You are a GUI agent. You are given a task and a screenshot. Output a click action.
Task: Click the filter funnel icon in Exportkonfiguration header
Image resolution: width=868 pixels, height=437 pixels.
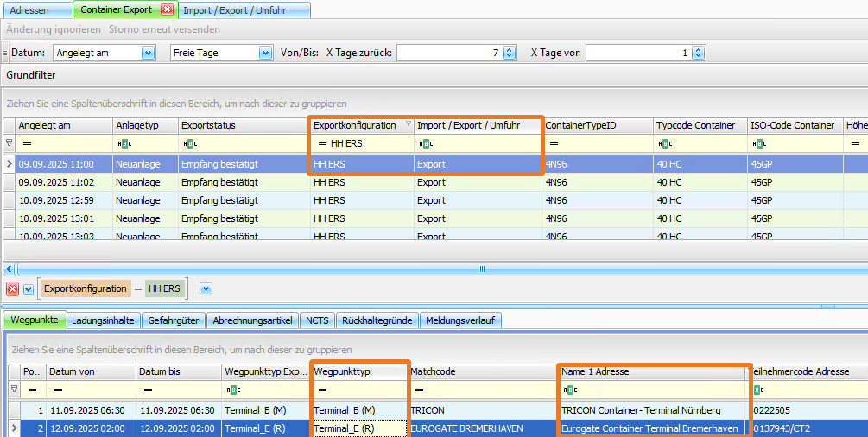click(408, 125)
